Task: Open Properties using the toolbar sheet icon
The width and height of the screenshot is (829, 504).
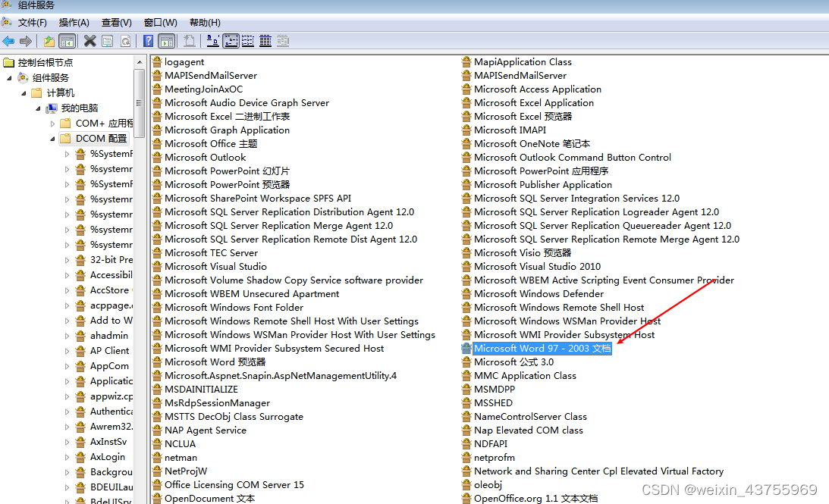Action: coord(108,41)
